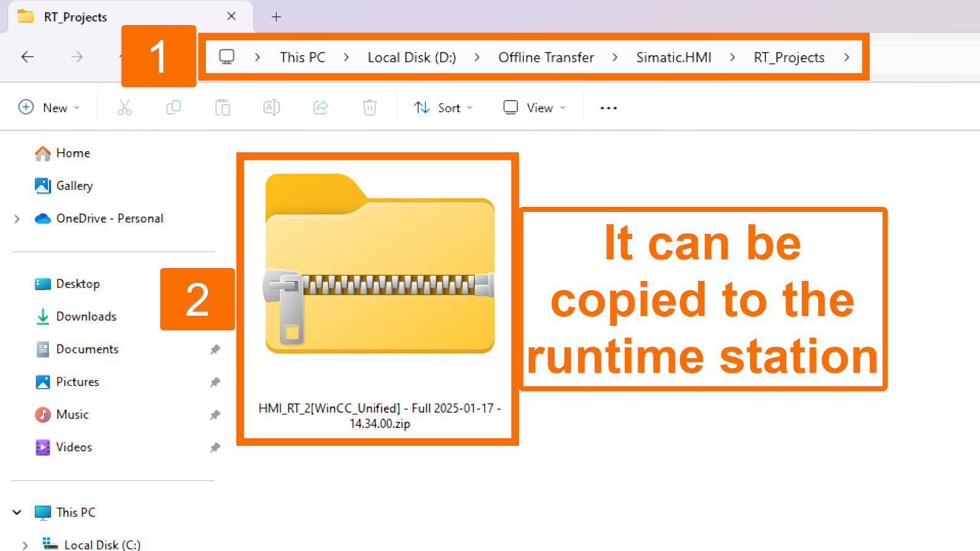Screen dimensions: 980x551
Task: Click the Delete trash icon
Action: pyautogui.click(x=369, y=108)
